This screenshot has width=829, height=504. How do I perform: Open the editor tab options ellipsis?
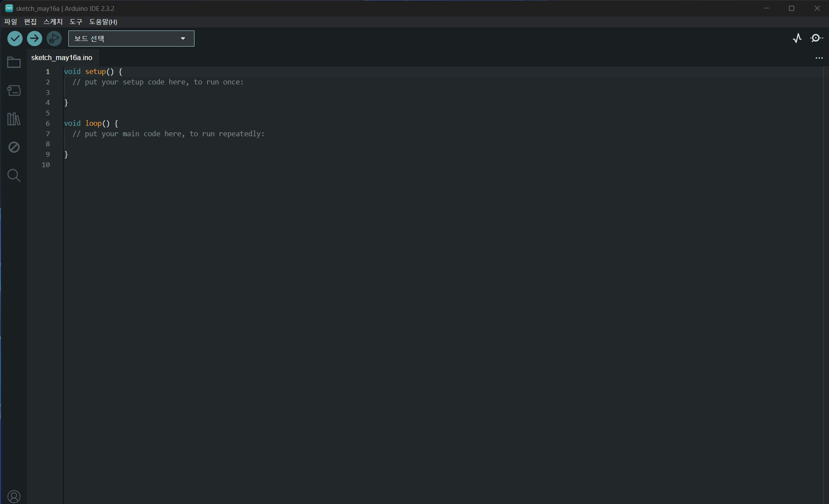click(819, 58)
